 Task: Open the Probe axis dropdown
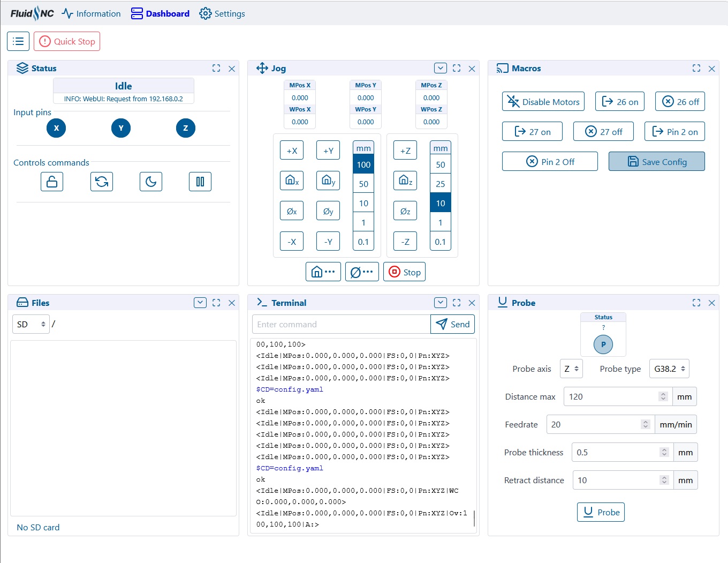(571, 369)
